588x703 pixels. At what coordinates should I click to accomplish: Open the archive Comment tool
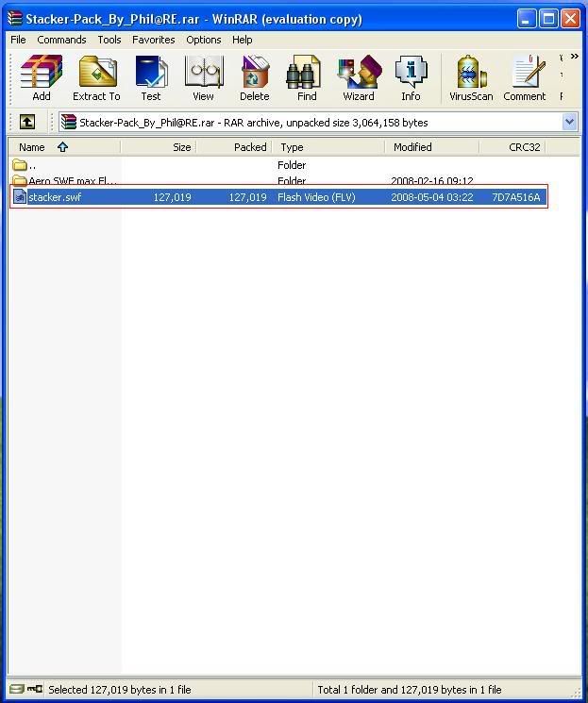(525, 77)
